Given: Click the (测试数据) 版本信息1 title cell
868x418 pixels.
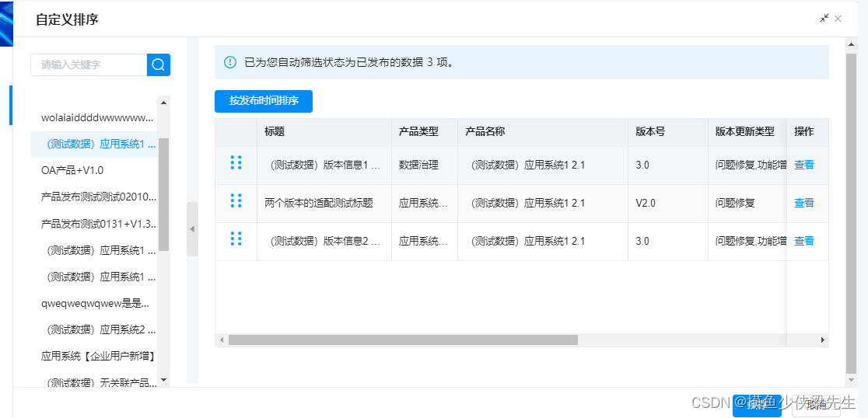Looking at the screenshot, I should tap(324, 165).
